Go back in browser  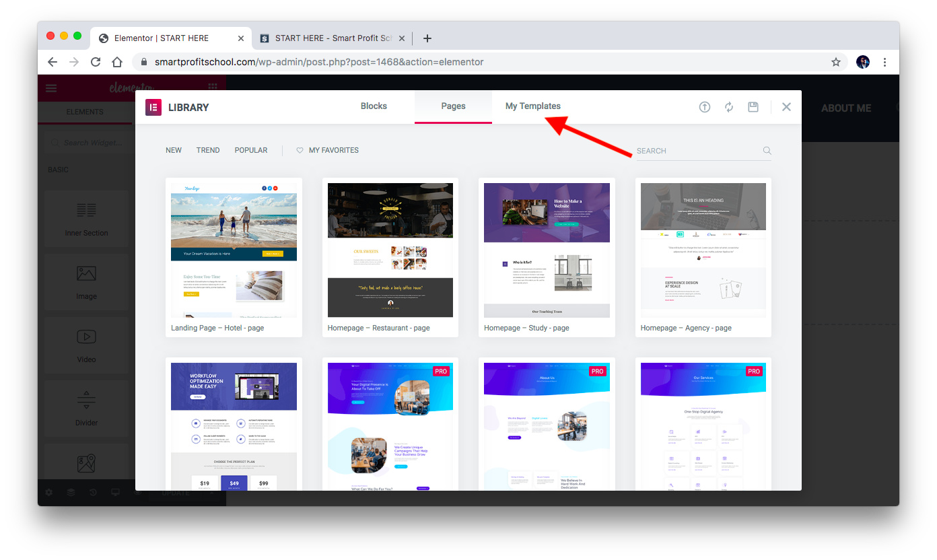pyautogui.click(x=53, y=62)
